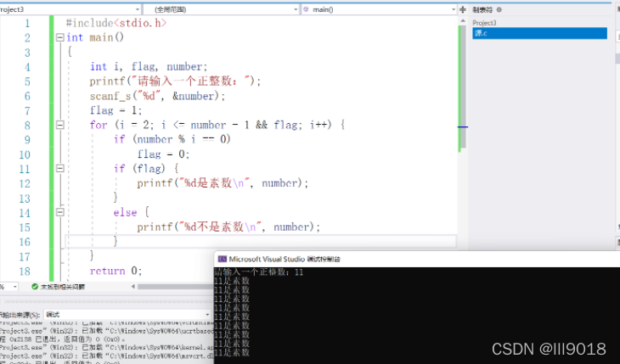This screenshot has height=364, width=620.
Task: Click the green check no-issues status icon
Action: tap(35, 287)
